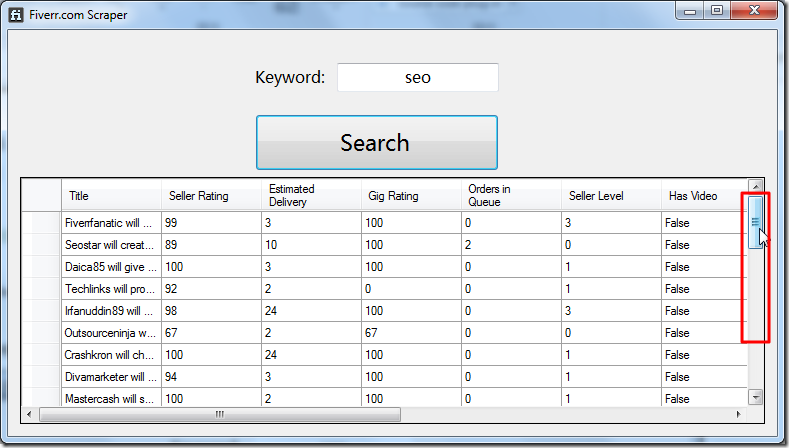
Task: Click the vertical scrollbar up arrow
Action: (755, 186)
